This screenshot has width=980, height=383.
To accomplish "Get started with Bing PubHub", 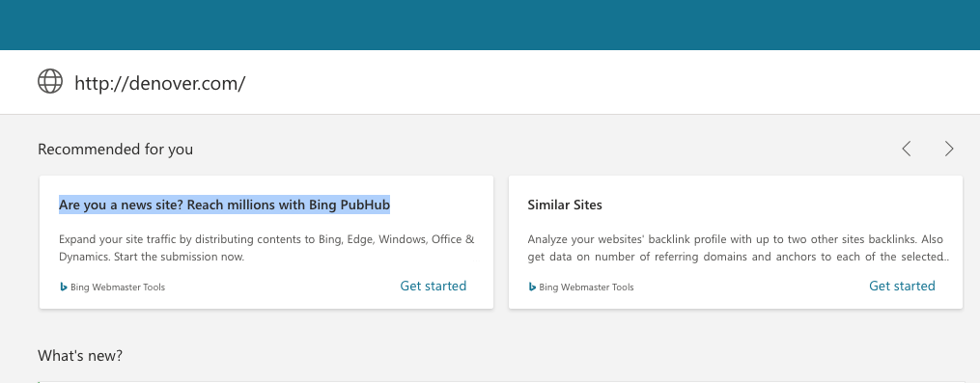I will (x=434, y=286).
